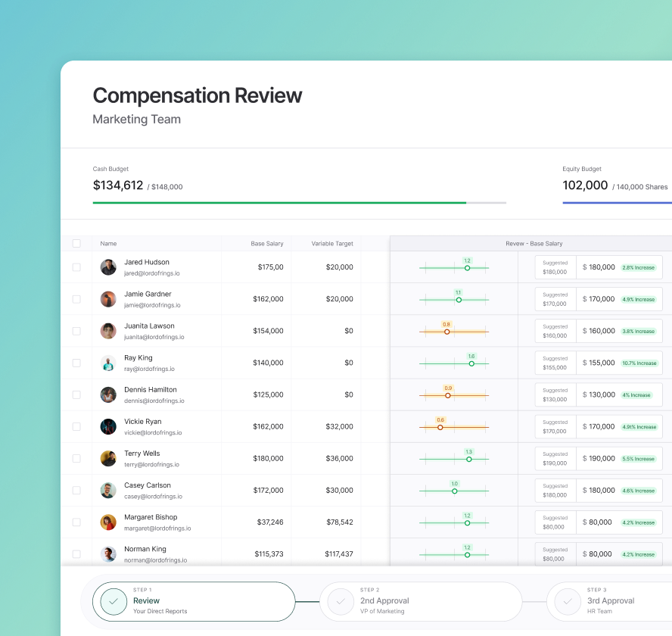The image size is (672, 636).
Task: Check the box for Casey Carlson
Action: click(x=76, y=490)
